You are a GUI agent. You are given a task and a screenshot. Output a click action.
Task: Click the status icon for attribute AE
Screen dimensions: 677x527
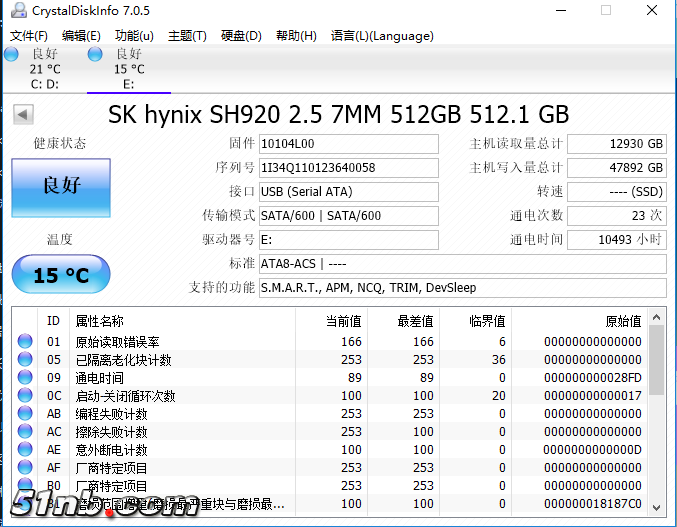pos(25,450)
